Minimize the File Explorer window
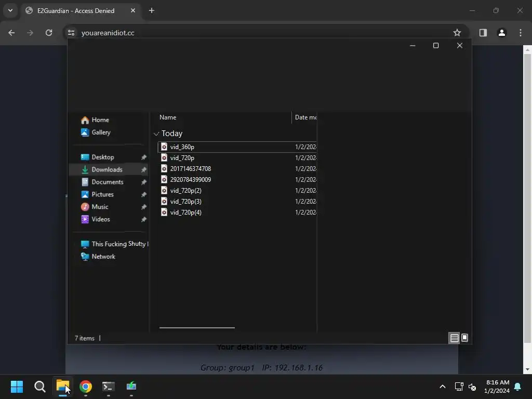 click(413, 46)
